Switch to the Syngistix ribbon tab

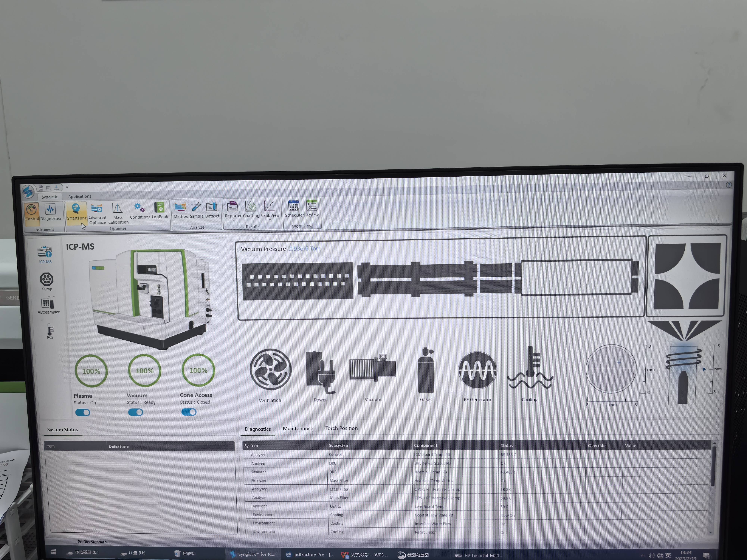click(50, 197)
